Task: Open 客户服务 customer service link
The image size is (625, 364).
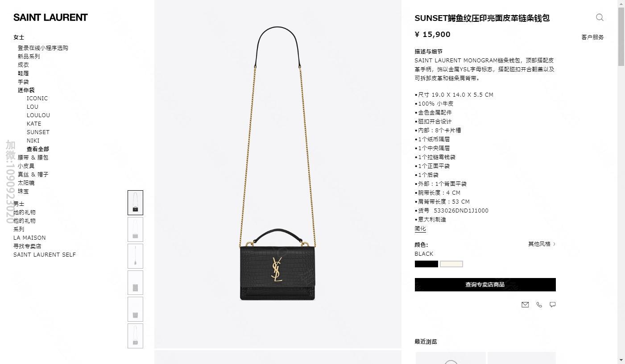Action: (x=592, y=37)
